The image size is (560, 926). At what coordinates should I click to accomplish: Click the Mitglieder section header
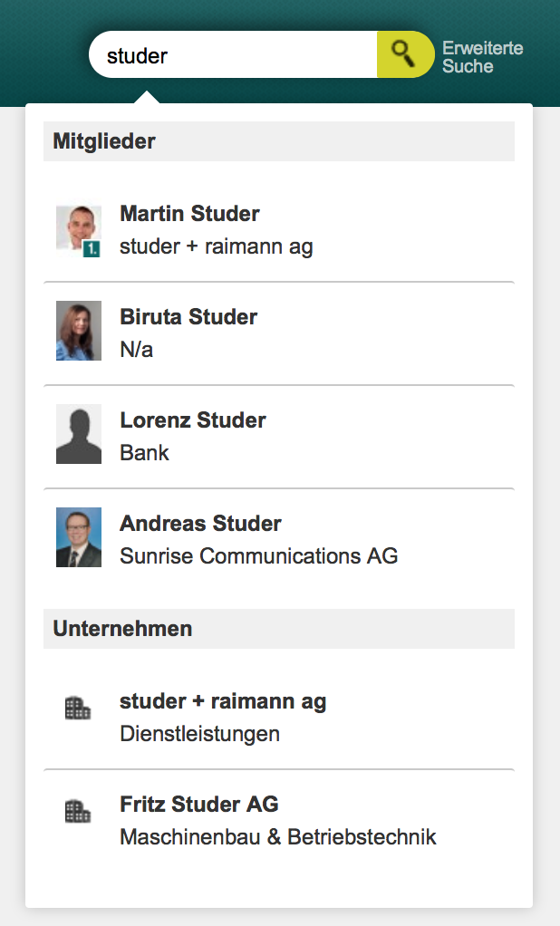(x=104, y=141)
